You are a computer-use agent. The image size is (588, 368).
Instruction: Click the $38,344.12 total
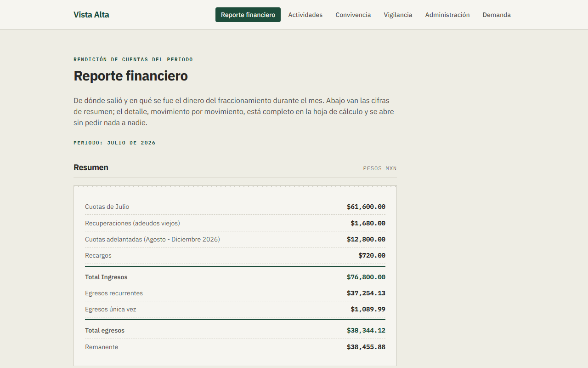(366, 330)
